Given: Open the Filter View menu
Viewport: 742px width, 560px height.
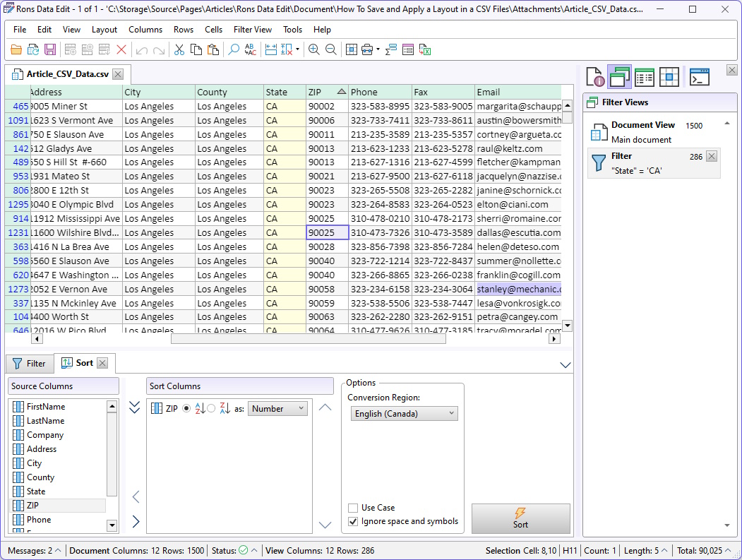Looking at the screenshot, I should (253, 30).
